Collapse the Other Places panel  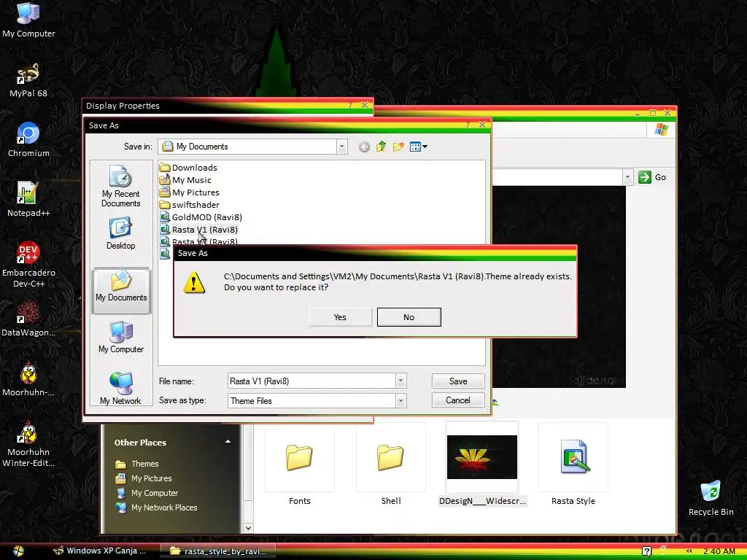click(x=228, y=442)
